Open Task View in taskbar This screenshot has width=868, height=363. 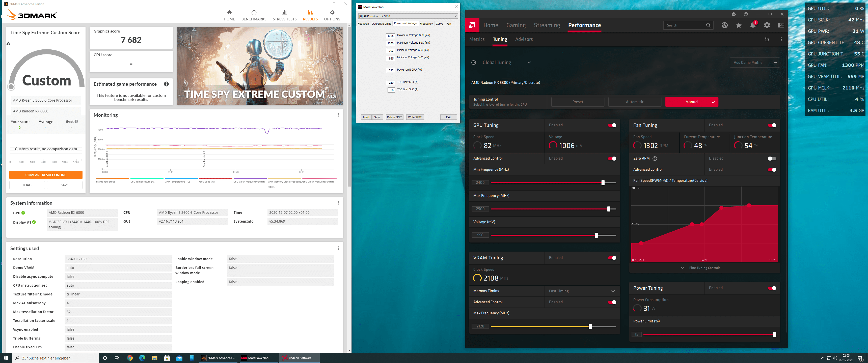pos(117,358)
